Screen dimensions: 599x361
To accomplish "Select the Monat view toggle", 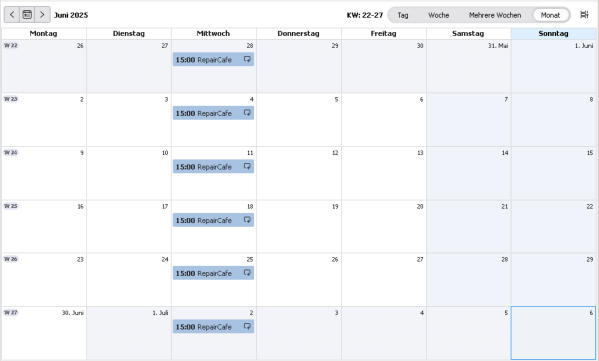I will pos(550,15).
